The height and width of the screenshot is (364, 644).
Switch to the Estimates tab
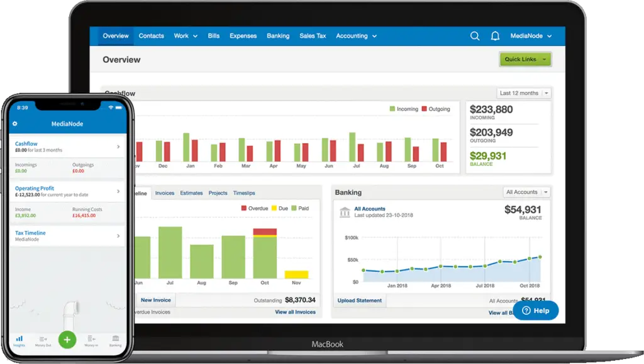coord(191,193)
